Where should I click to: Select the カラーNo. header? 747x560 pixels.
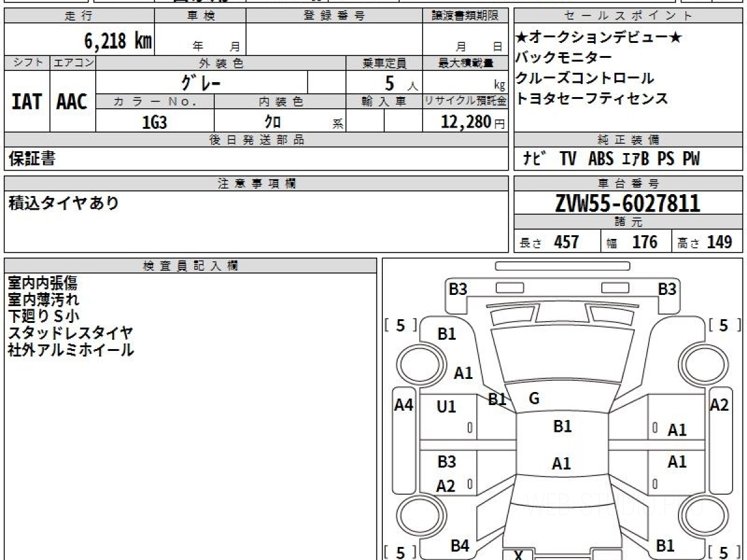click(155, 101)
